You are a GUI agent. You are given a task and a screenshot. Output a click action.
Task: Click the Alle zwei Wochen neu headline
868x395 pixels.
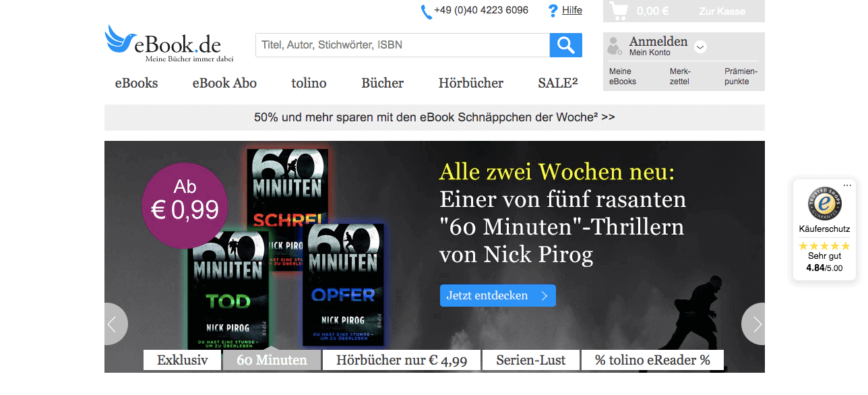pyautogui.click(x=557, y=172)
